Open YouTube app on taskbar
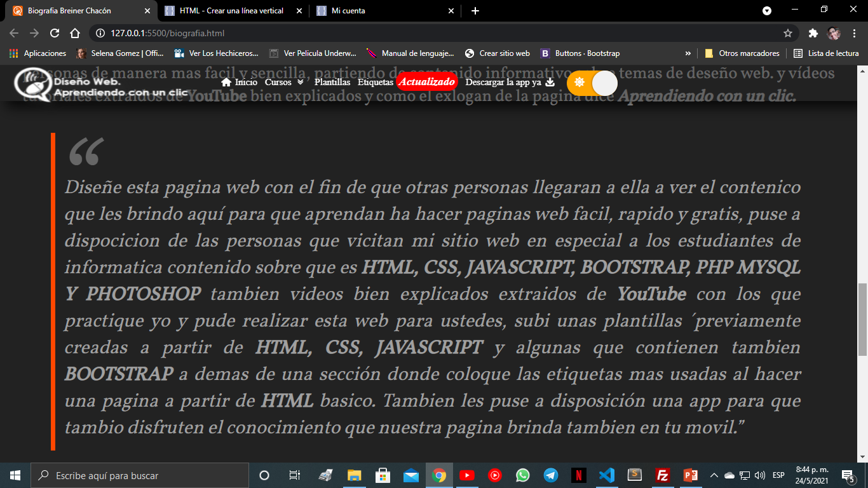The height and width of the screenshot is (488, 868). click(x=467, y=475)
